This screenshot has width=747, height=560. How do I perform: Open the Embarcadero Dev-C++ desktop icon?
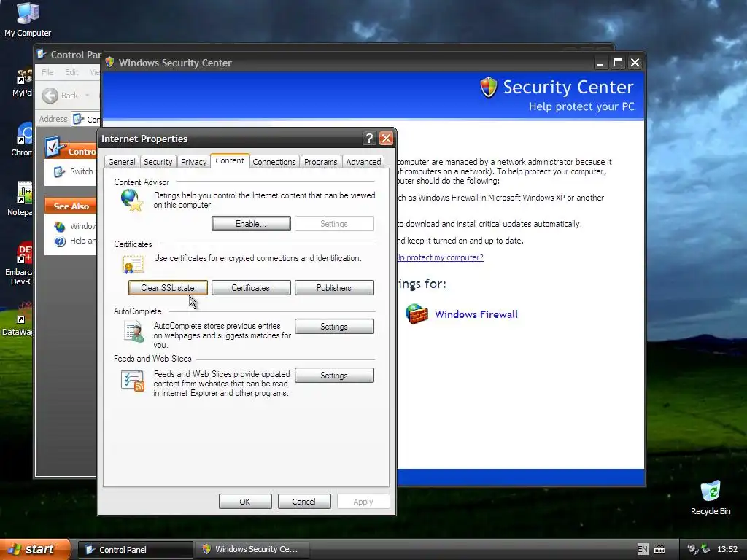[24, 253]
